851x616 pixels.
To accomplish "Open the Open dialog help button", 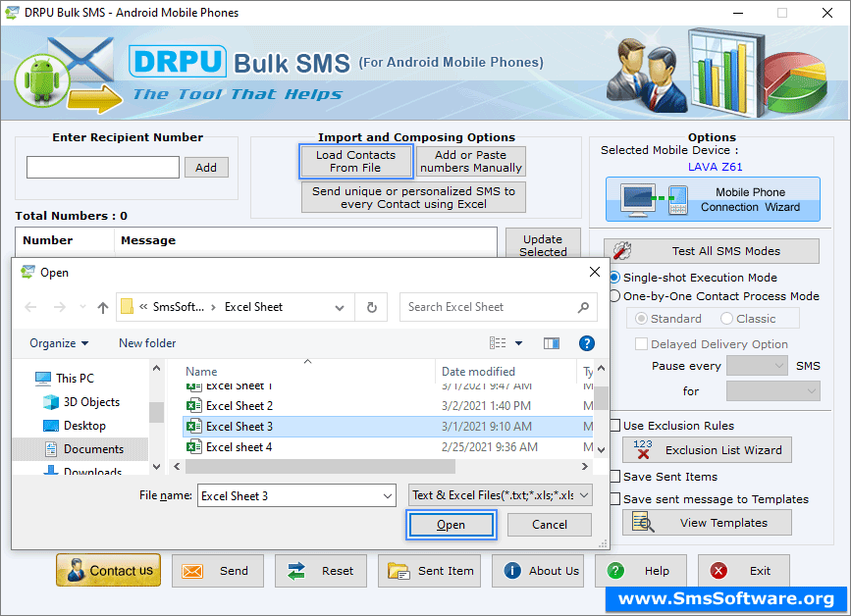I will [587, 343].
